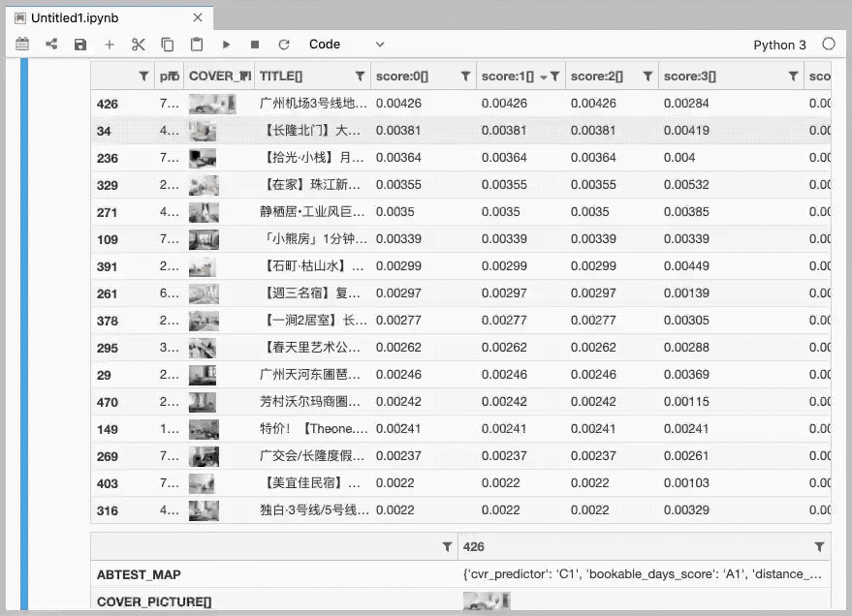Click the cover picture thumbnail in lower table

tap(487, 601)
